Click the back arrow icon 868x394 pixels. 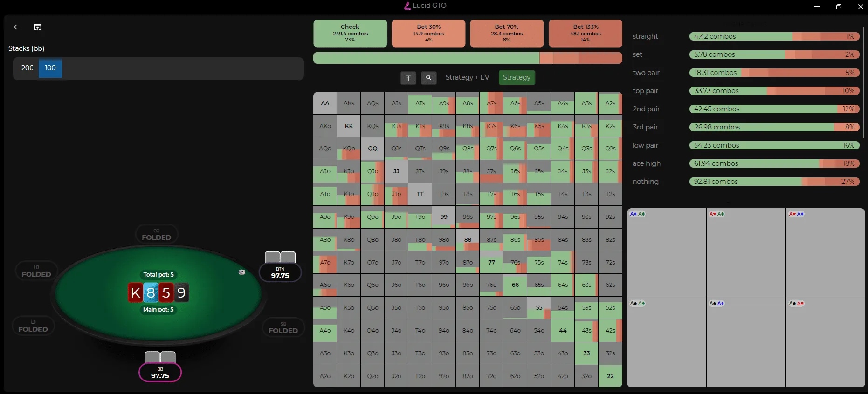pos(16,27)
